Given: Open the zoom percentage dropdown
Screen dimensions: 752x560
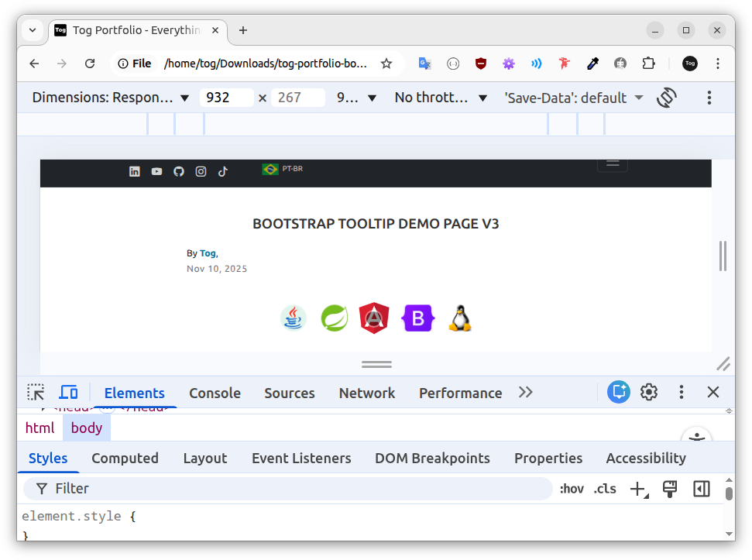Looking at the screenshot, I should coord(355,98).
